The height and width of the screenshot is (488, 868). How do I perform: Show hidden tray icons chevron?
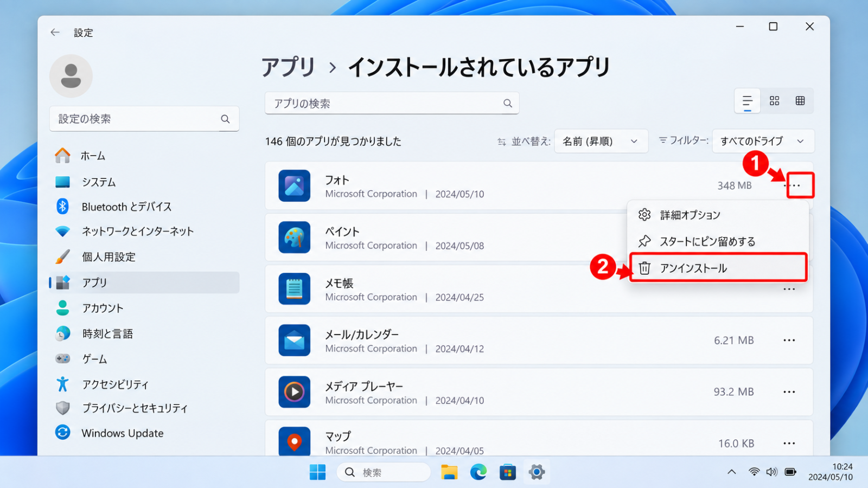tap(732, 472)
